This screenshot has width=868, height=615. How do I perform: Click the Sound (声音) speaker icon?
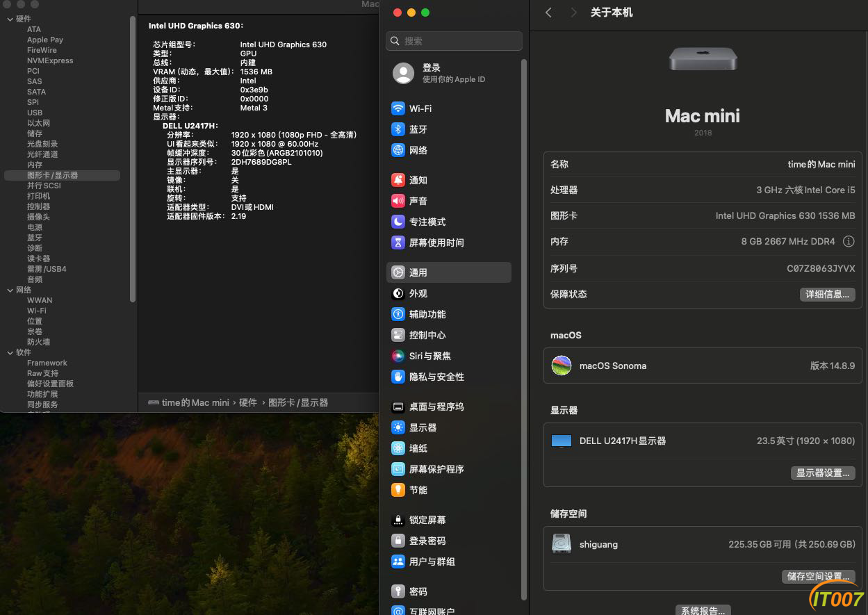point(398,201)
